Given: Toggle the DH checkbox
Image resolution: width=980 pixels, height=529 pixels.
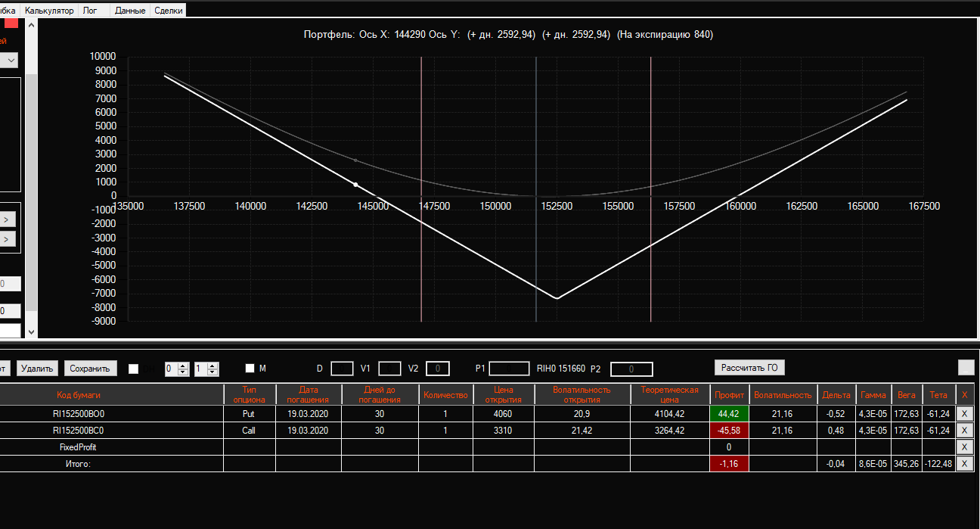Looking at the screenshot, I should click(134, 369).
